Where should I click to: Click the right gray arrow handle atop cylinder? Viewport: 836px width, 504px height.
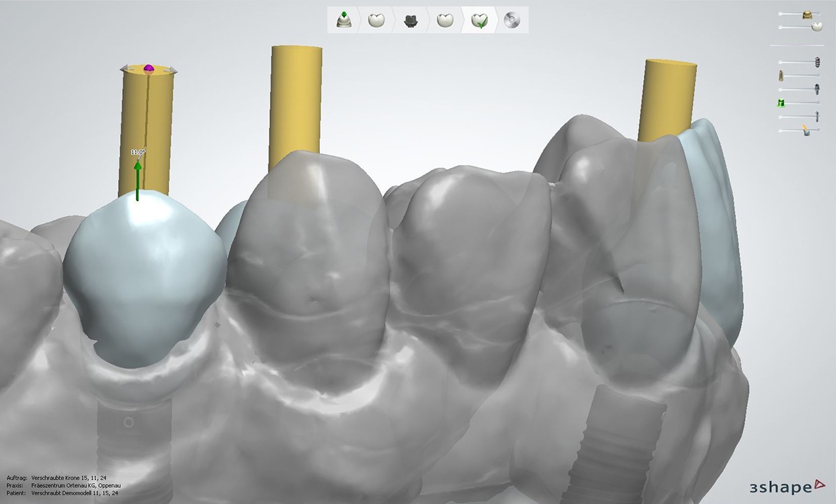(x=173, y=69)
